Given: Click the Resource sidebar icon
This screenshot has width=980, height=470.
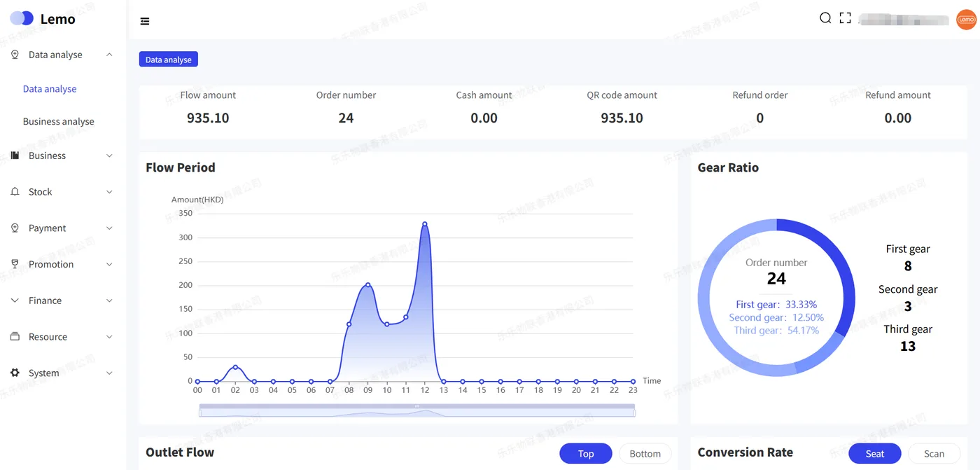Looking at the screenshot, I should [x=15, y=337].
